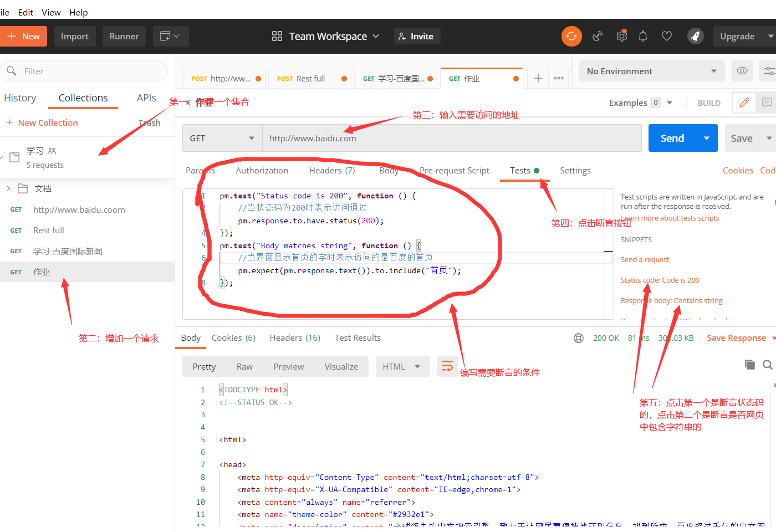This screenshot has height=532, width=776.
Task: Click the New Collection link
Action: point(42,122)
